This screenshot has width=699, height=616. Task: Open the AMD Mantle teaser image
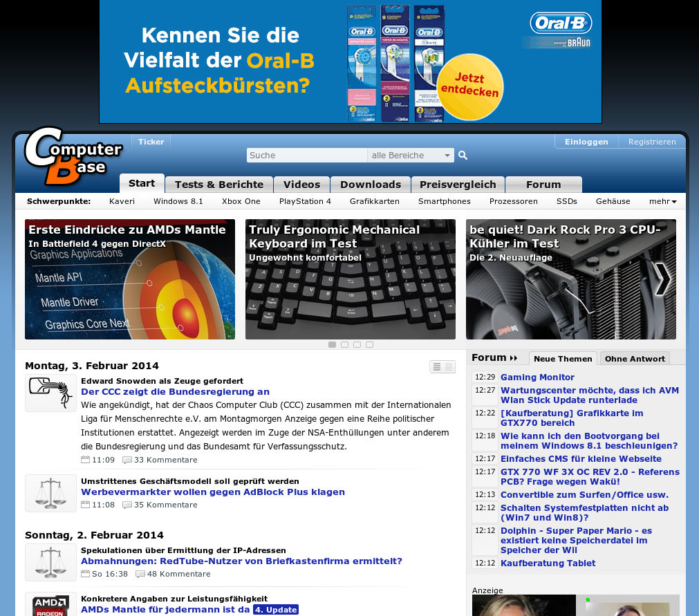(130, 279)
